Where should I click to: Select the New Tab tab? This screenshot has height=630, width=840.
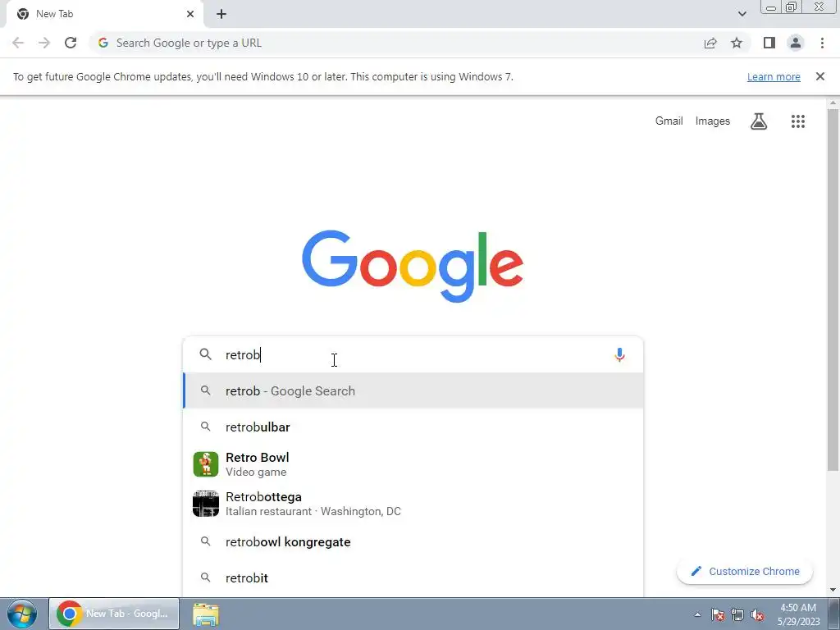click(x=104, y=14)
